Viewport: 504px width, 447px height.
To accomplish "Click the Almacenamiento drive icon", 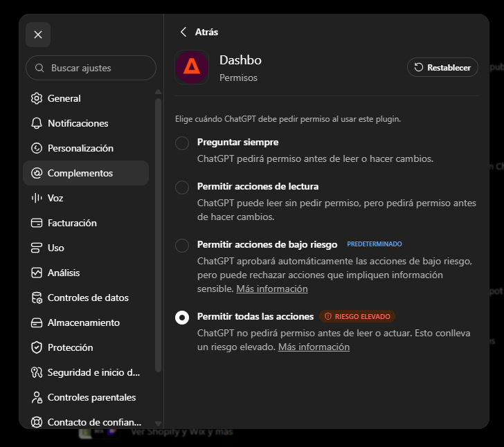I will tap(37, 322).
